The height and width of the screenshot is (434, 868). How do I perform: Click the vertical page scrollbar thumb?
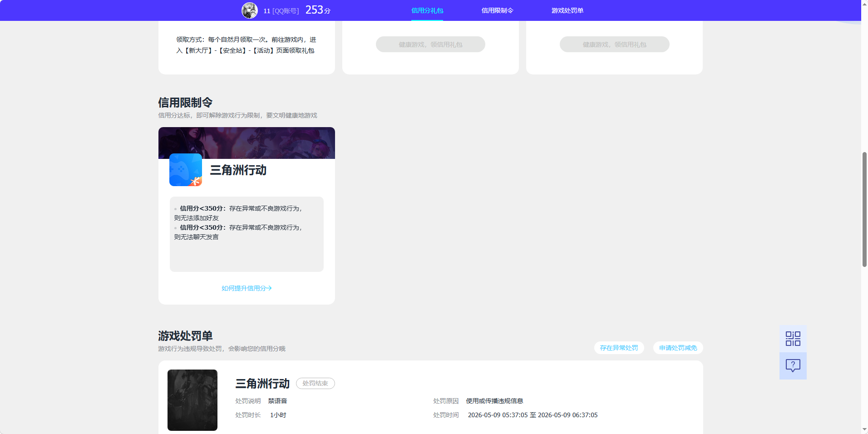pyautogui.click(x=864, y=209)
